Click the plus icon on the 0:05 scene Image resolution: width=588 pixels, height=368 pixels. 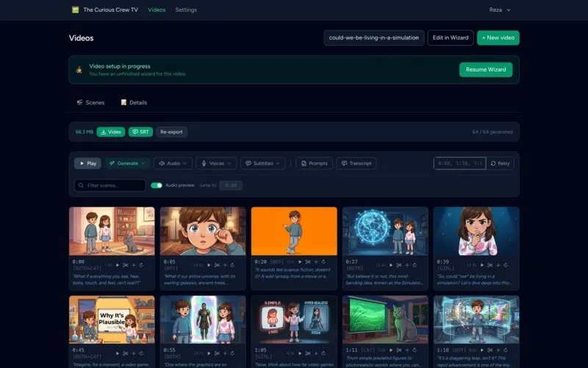(225, 265)
